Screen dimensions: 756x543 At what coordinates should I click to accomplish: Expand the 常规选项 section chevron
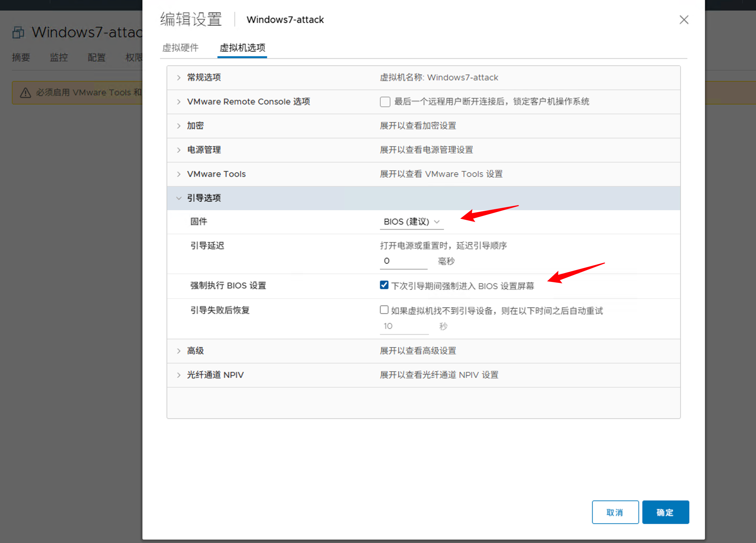[x=179, y=78]
